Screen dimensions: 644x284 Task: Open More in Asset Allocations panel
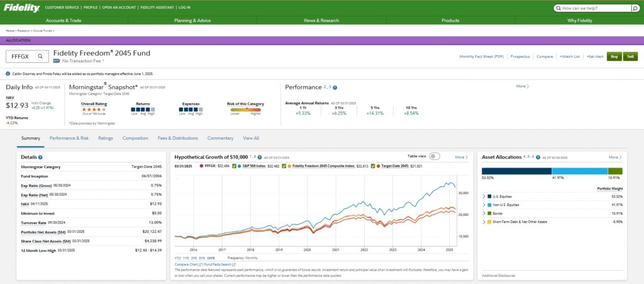pyautogui.click(x=615, y=157)
